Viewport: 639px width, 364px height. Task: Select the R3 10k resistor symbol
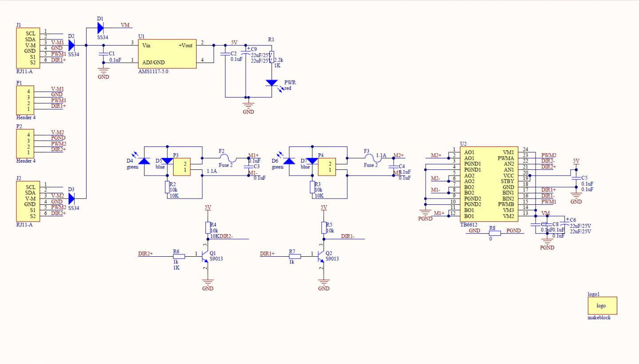(x=312, y=187)
